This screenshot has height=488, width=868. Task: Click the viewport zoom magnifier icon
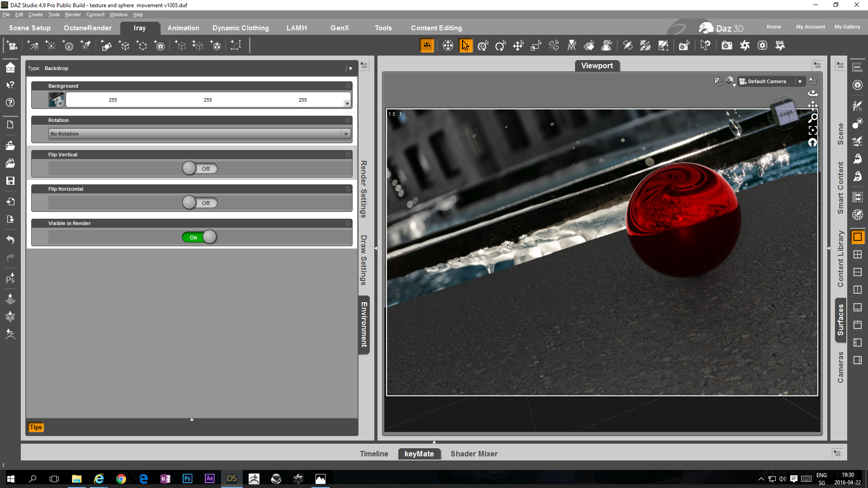(x=812, y=118)
